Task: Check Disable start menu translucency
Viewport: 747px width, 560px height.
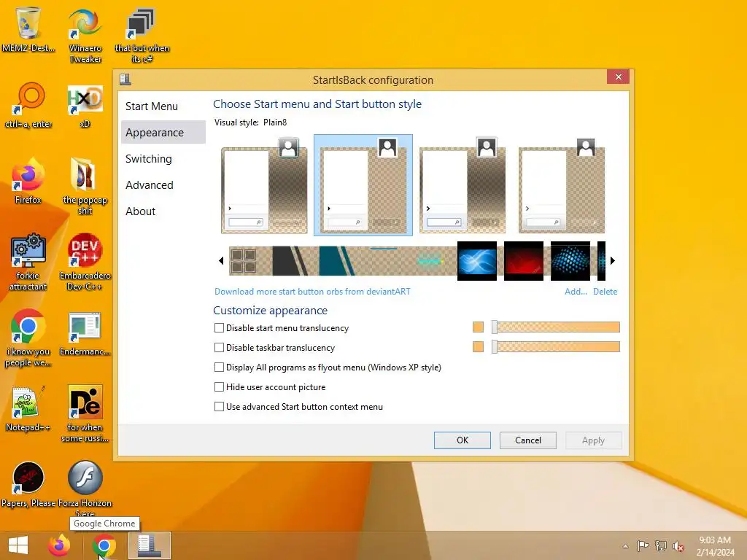Action: click(x=219, y=327)
